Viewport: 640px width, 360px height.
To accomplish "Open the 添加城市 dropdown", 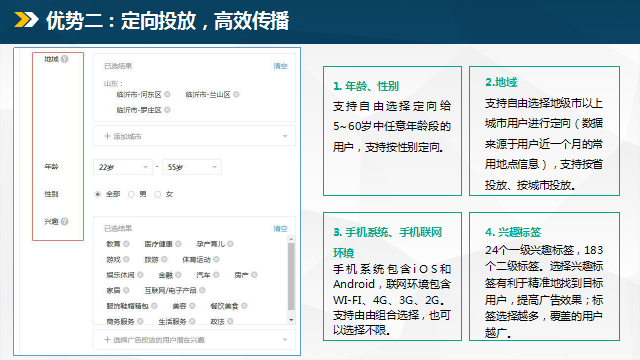I will 194,136.
